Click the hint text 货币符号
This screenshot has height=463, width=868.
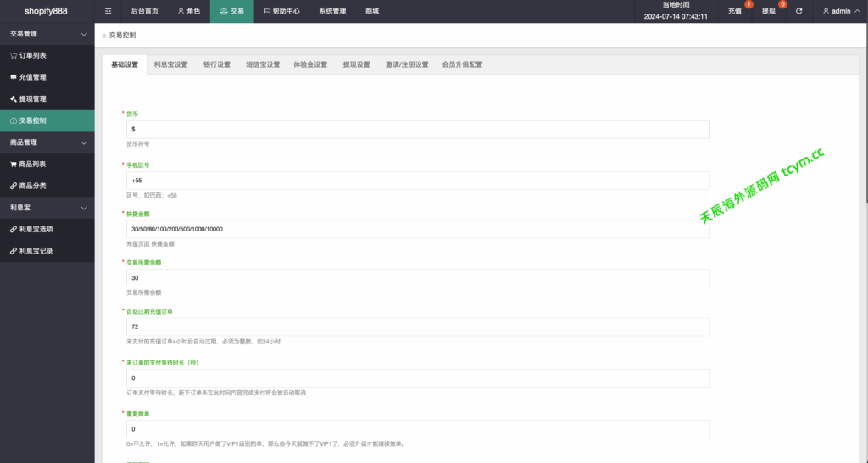click(x=138, y=144)
